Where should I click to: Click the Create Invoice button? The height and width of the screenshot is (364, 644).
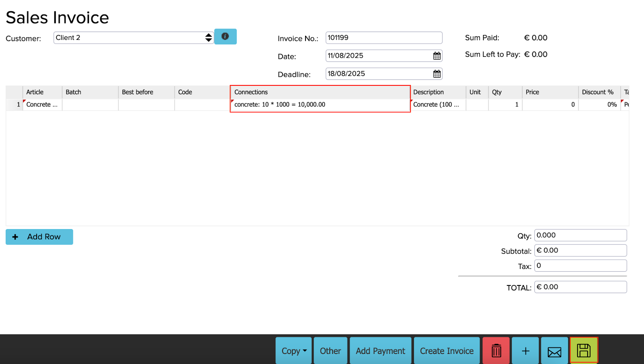pos(446,351)
